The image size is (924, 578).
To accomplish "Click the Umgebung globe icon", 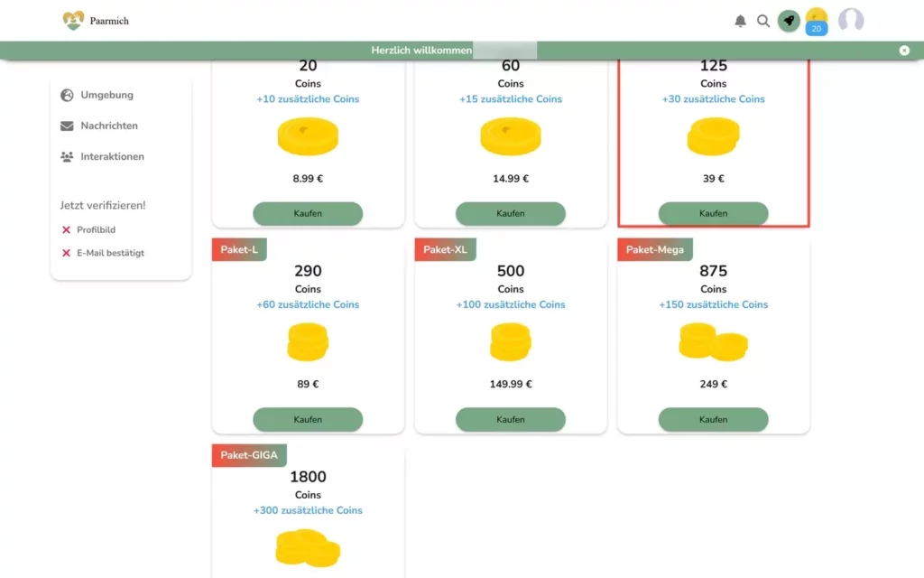I will click(67, 95).
